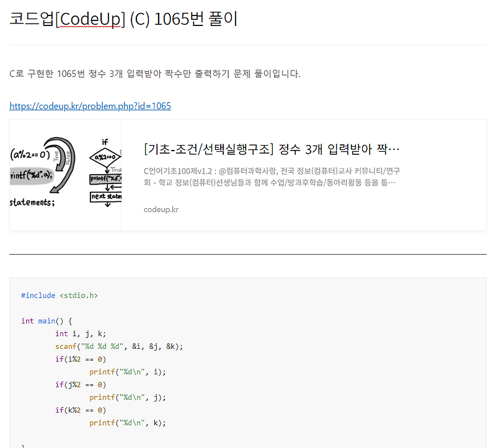The width and height of the screenshot is (496, 448).
Task: Click the codeup.kr source label
Action: point(160,209)
